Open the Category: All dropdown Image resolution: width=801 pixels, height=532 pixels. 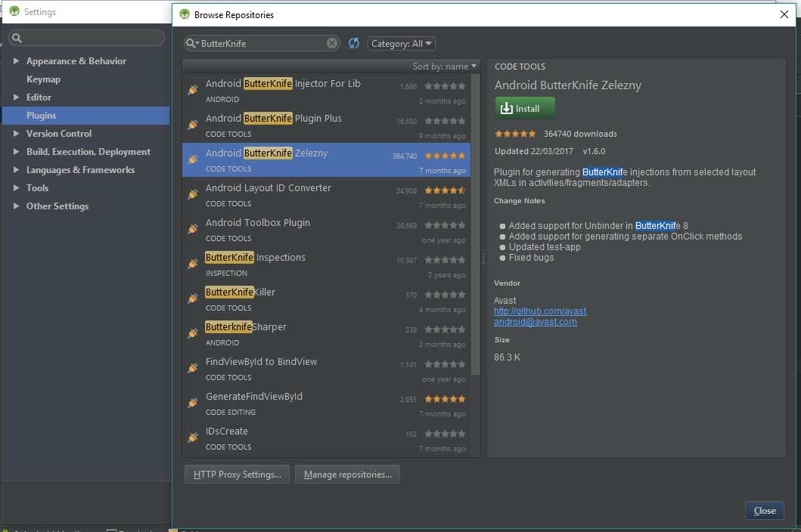401,44
